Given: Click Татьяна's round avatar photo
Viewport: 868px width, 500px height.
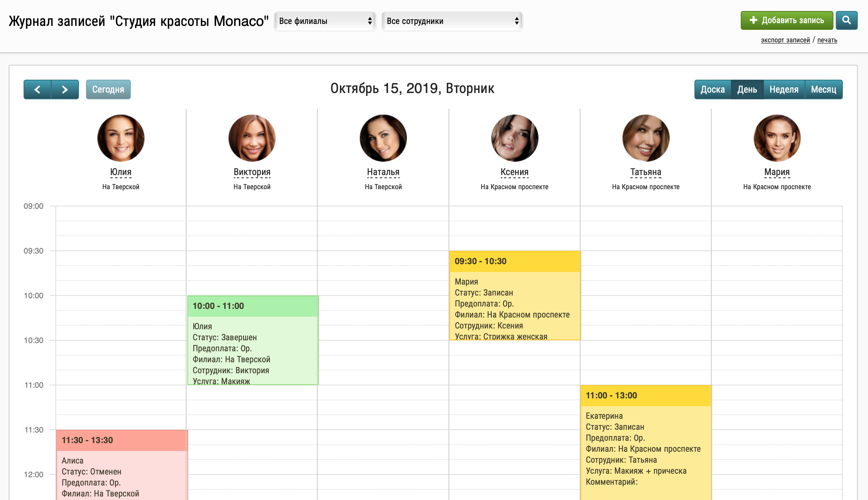Looking at the screenshot, I should tap(646, 138).
